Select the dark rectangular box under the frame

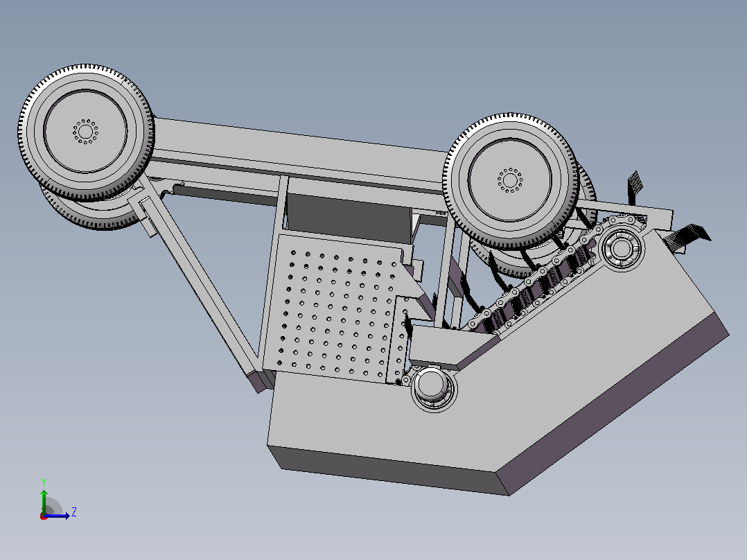348,217
